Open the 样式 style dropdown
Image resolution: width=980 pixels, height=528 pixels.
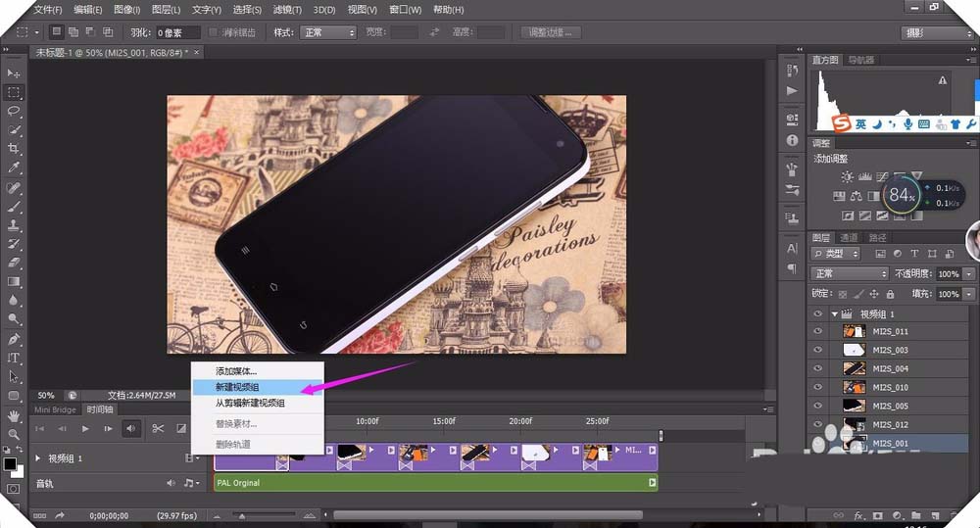(327, 32)
